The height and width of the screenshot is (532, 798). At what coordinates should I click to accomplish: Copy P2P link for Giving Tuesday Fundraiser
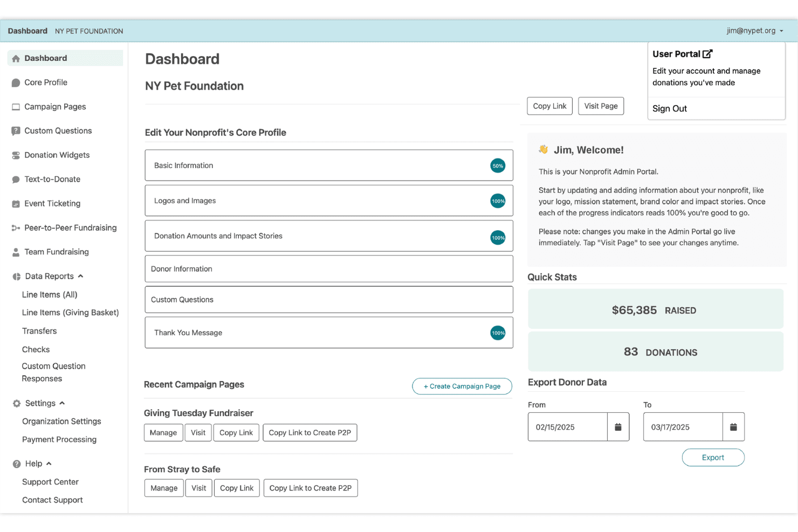pyautogui.click(x=310, y=433)
